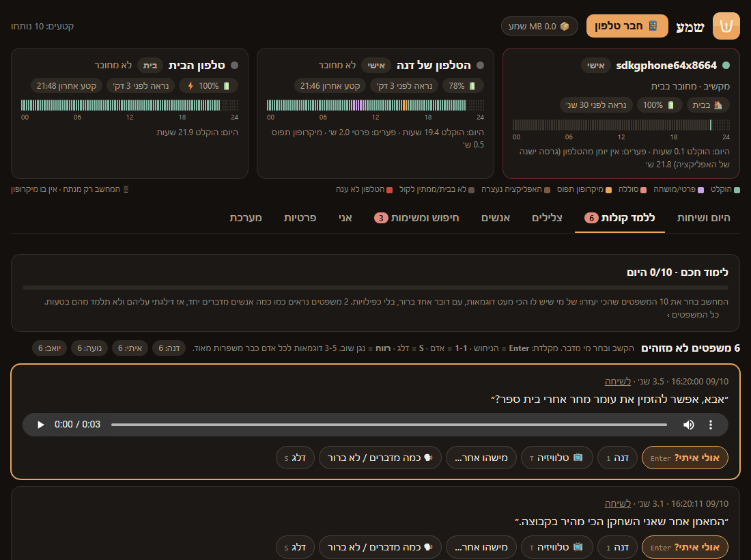Open the לשיחה link of the 16:20:11 sentence
Viewport: 751px width, 560px height.
click(617, 503)
